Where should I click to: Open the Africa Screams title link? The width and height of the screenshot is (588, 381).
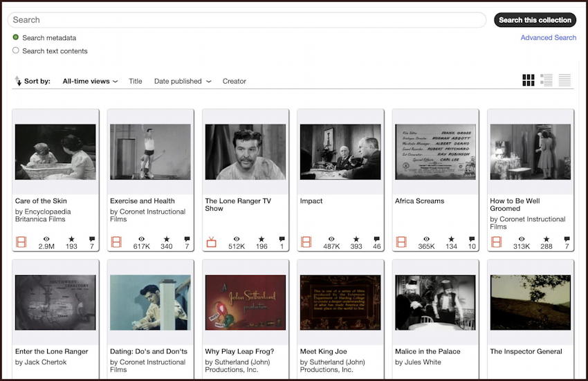pyautogui.click(x=420, y=201)
